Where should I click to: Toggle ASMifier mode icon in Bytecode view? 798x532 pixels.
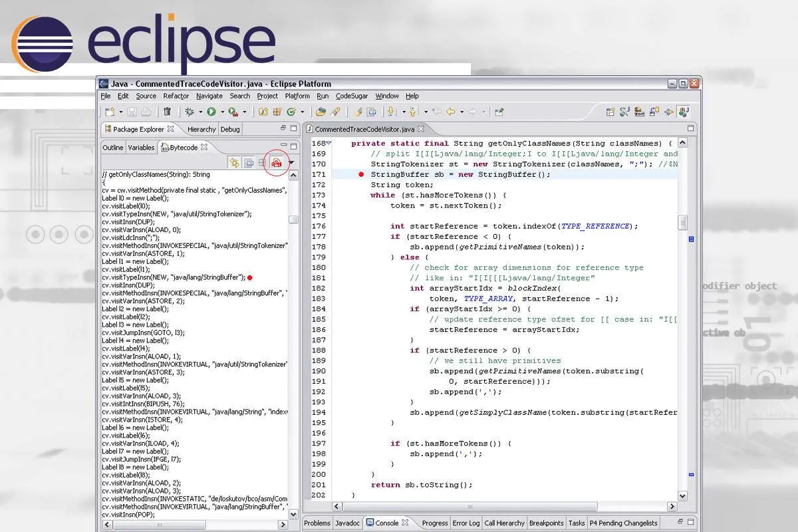tap(277, 162)
